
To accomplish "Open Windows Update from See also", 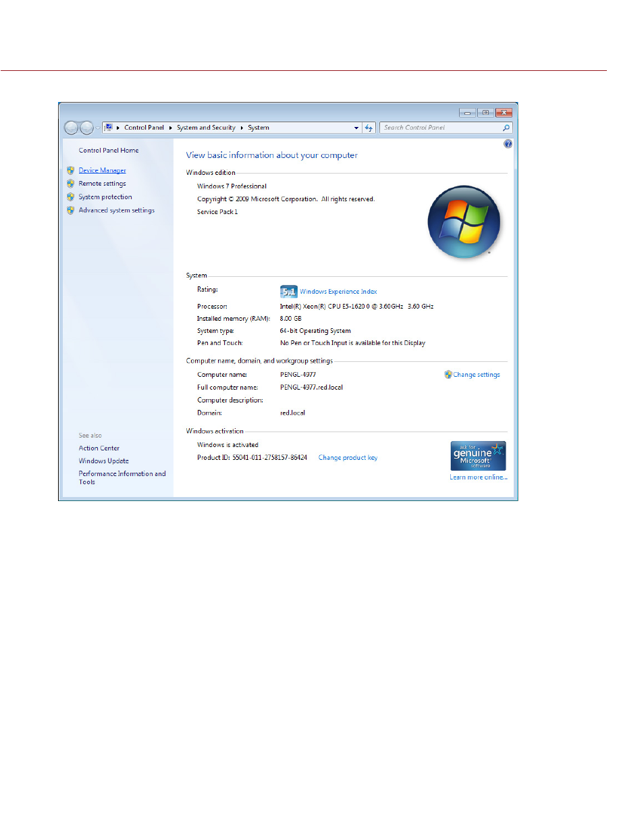I will (103, 461).
